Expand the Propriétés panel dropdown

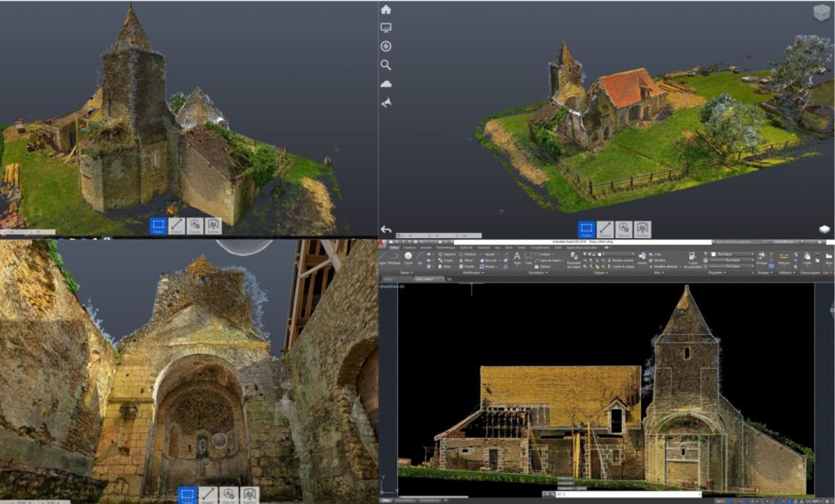718,272
